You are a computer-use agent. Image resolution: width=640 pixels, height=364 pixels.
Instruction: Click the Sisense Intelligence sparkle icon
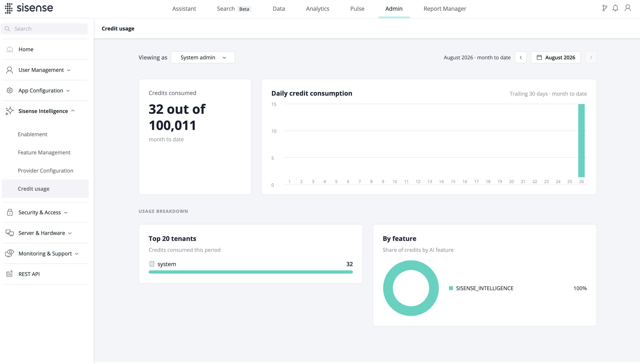tap(9, 111)
